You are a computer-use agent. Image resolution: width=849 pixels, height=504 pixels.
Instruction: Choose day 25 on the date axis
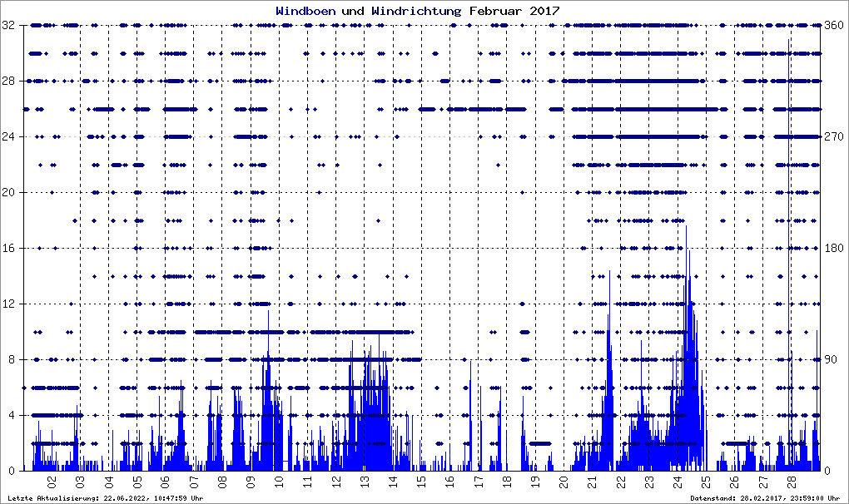(706, 482)
